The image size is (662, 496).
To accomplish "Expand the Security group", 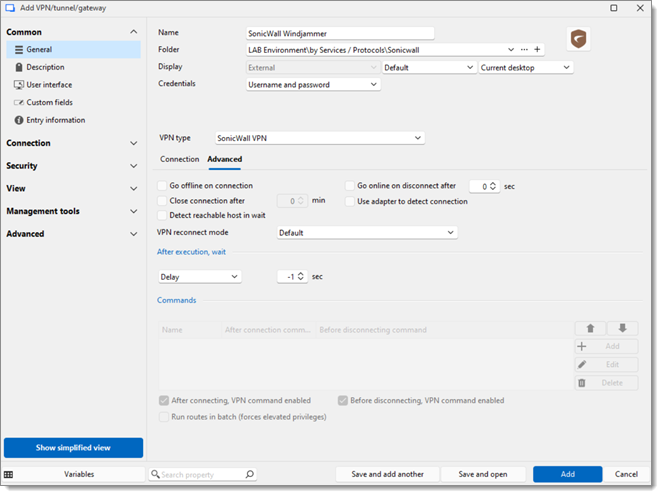I will point(133,166).
